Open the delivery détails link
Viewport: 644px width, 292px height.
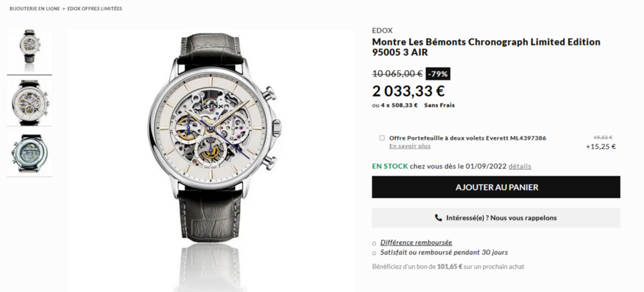pos(520,166)
